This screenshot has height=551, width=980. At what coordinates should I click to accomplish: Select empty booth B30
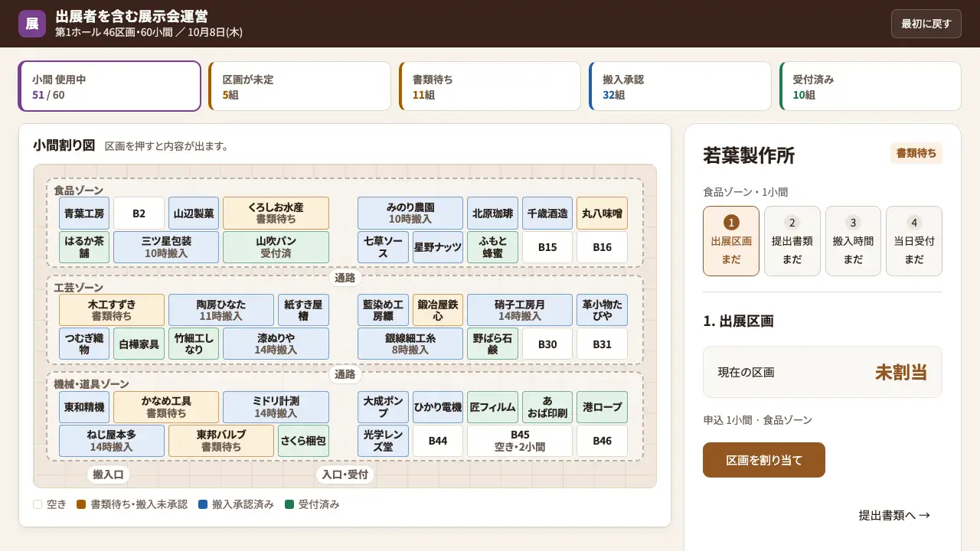547,344
